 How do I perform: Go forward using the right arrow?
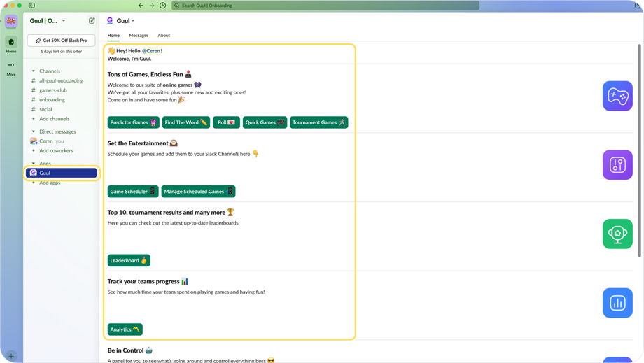coord(152,6)
